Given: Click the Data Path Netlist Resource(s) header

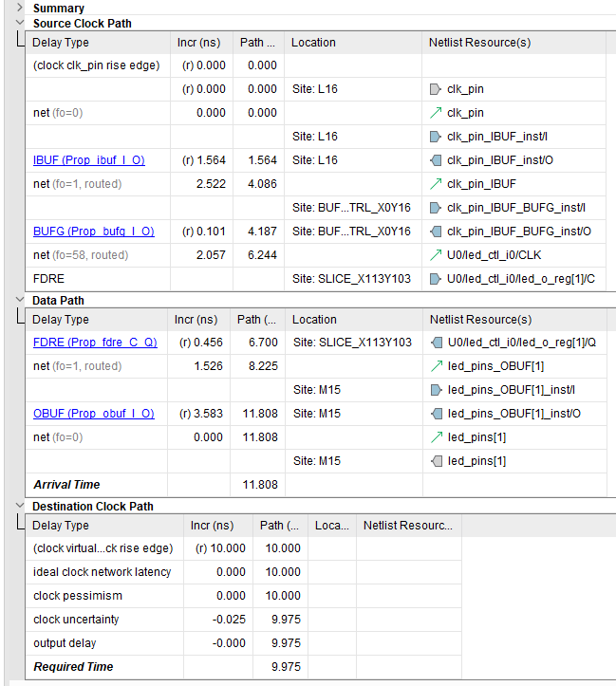Looking at the screenshot, I should tap(515, 320).
